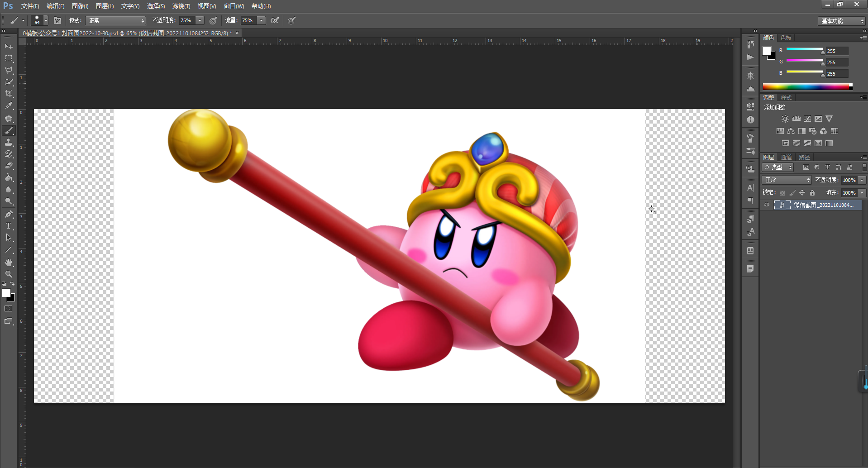Image resolution: width=868 pixels, height=468 pixels.
Task: Add a Brightness/Contrast adjustment
Action: [x=785, y=119]
